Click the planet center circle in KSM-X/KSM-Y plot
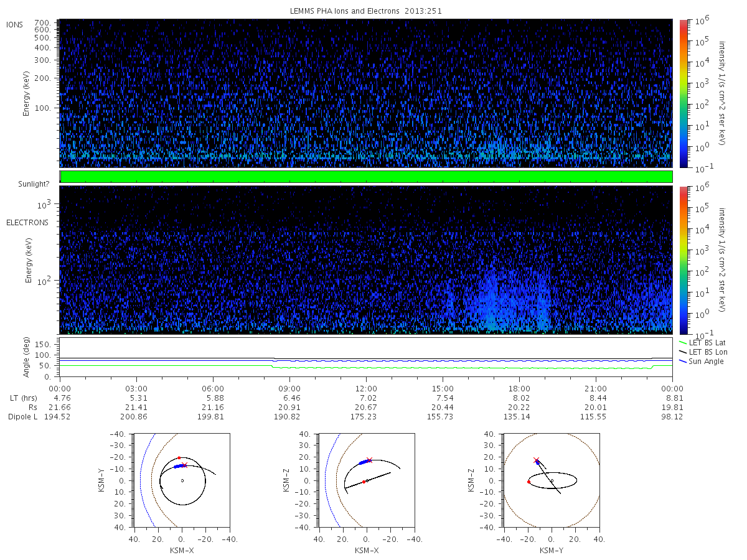The width and height of the screenshot is (747, 560). [182, 480]
